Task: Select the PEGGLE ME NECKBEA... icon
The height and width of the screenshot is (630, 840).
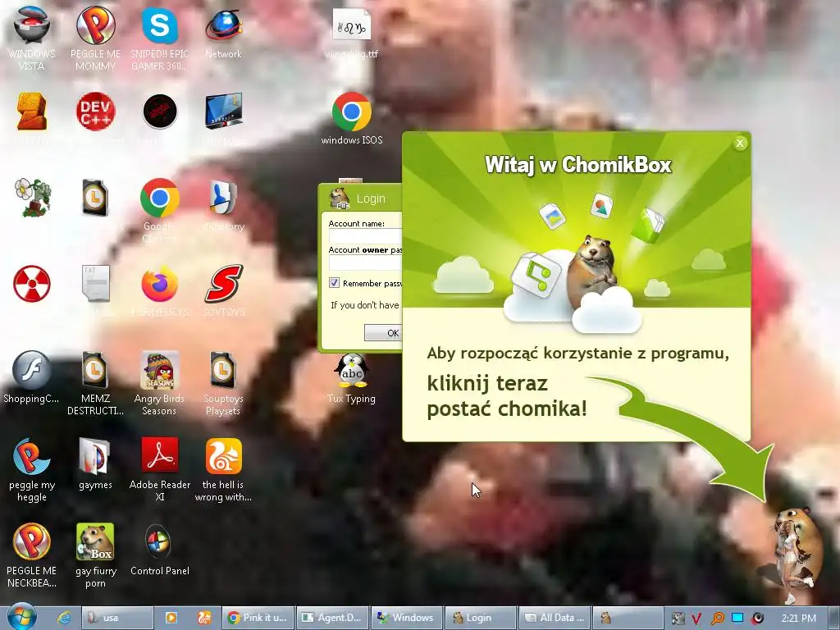Action: coord(32,541)
